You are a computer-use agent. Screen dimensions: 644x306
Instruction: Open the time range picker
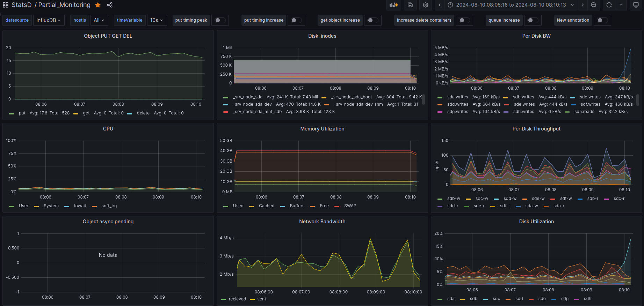(x=511, y=5)
